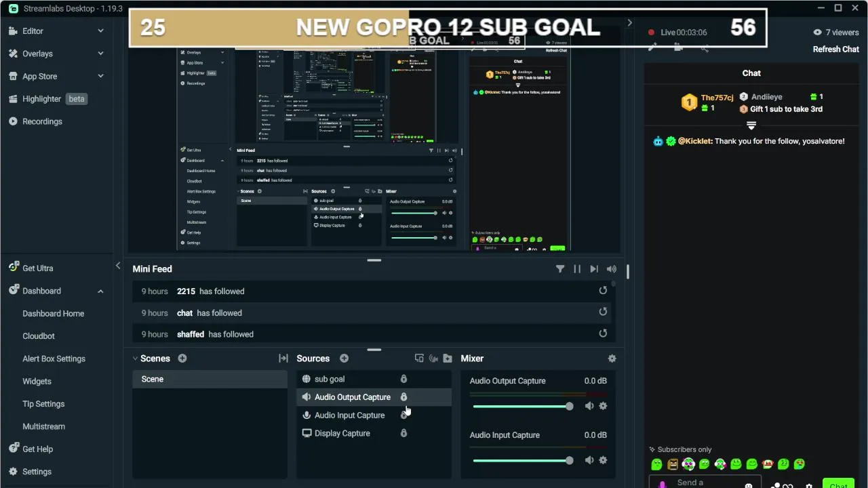Click Get Ultra in the sidebar

37,268
